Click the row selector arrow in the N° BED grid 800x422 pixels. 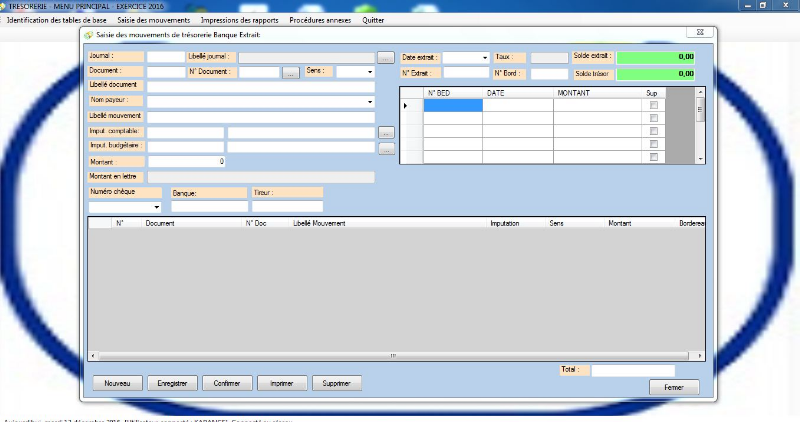coord(406,105)
